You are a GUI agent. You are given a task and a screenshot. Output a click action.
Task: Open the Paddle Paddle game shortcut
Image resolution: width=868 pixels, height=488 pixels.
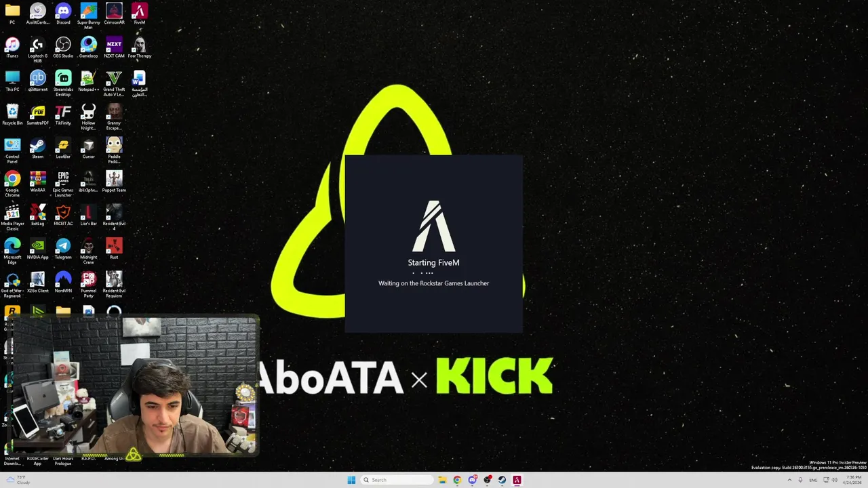[x=114, y=150]
